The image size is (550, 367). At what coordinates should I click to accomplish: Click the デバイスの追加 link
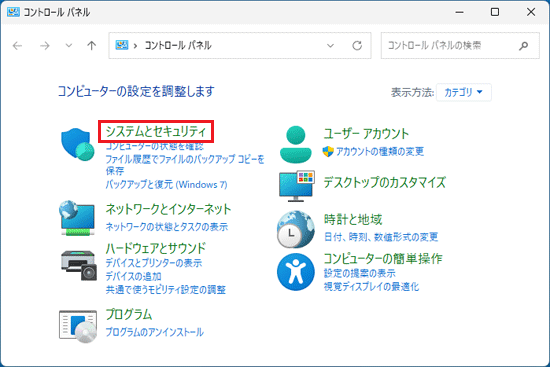pos(133,276)
